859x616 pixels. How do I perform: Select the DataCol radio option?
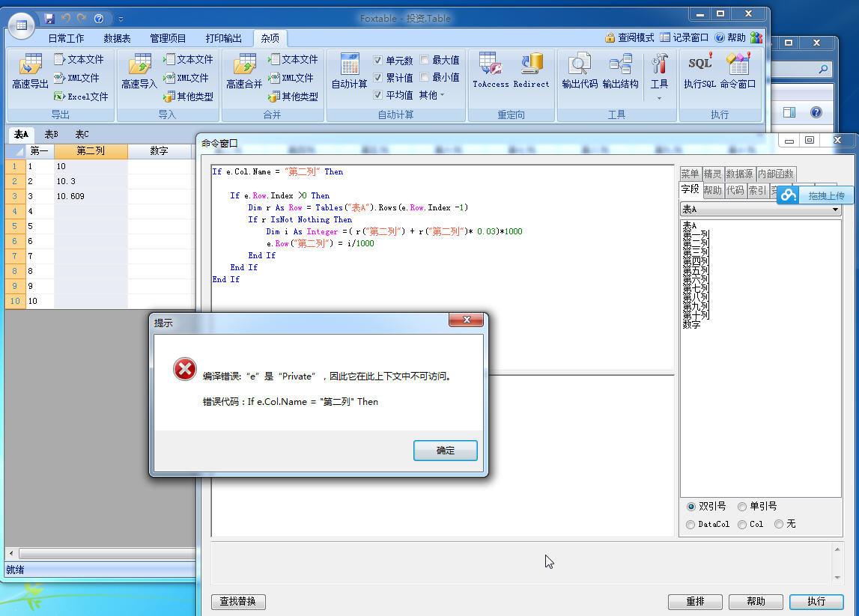(690, 525)
